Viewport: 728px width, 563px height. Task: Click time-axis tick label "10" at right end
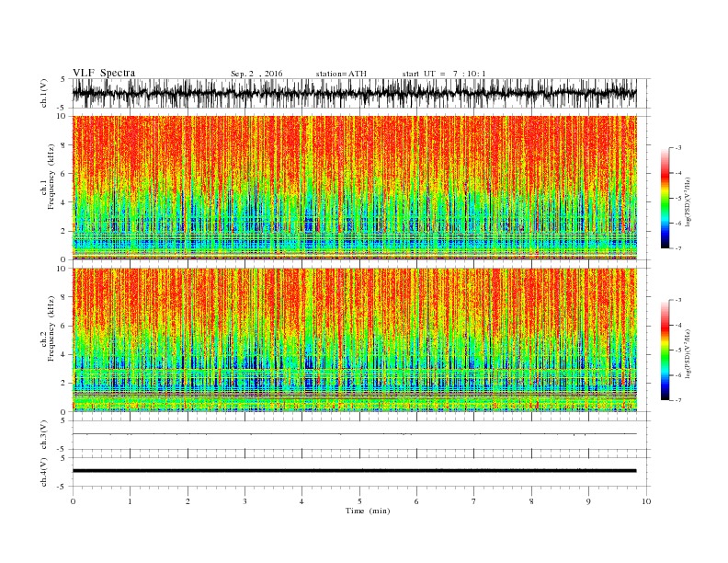646,501
